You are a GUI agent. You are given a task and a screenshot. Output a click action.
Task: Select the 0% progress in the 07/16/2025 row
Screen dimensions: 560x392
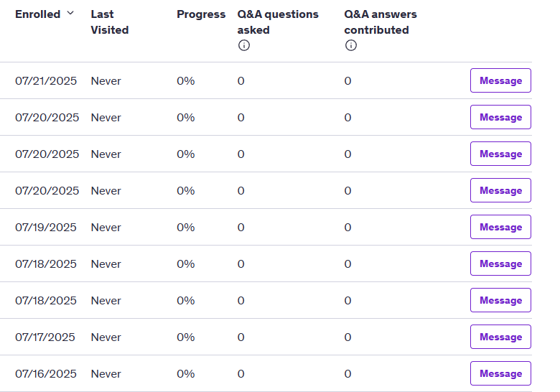click(x=186, y=374)
